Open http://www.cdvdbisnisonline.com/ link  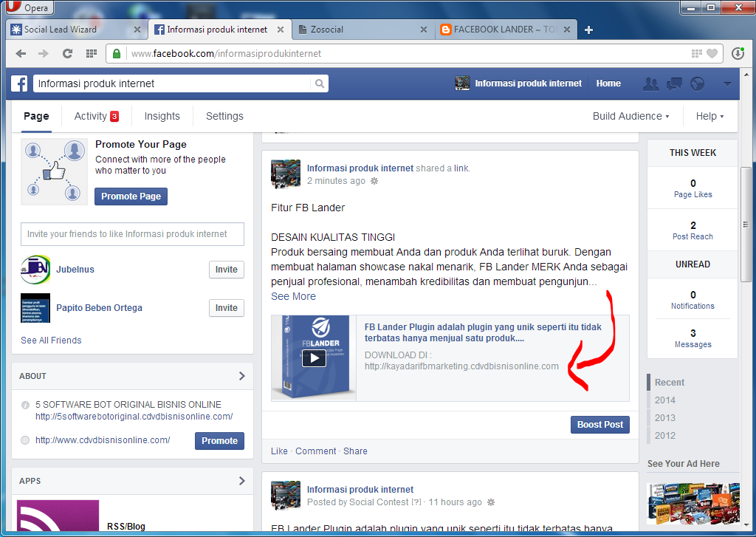point(103,440)
